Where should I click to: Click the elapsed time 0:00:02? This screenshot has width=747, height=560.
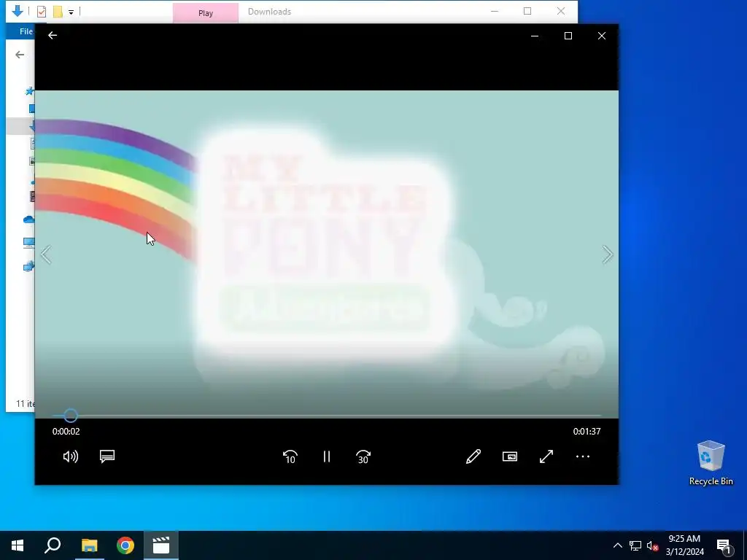[x=66, y=432]
